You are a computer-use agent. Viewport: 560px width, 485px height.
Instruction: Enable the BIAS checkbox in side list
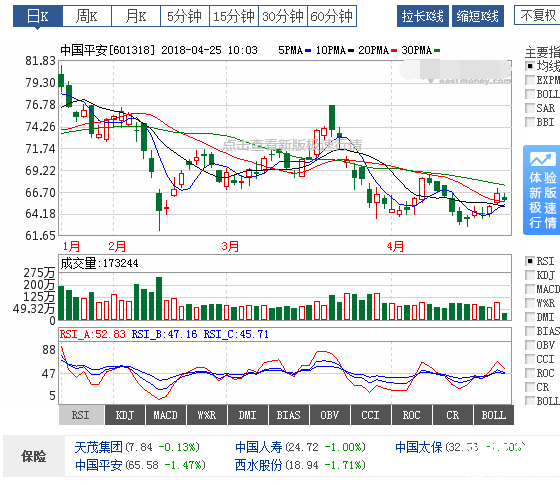(530, 331)
